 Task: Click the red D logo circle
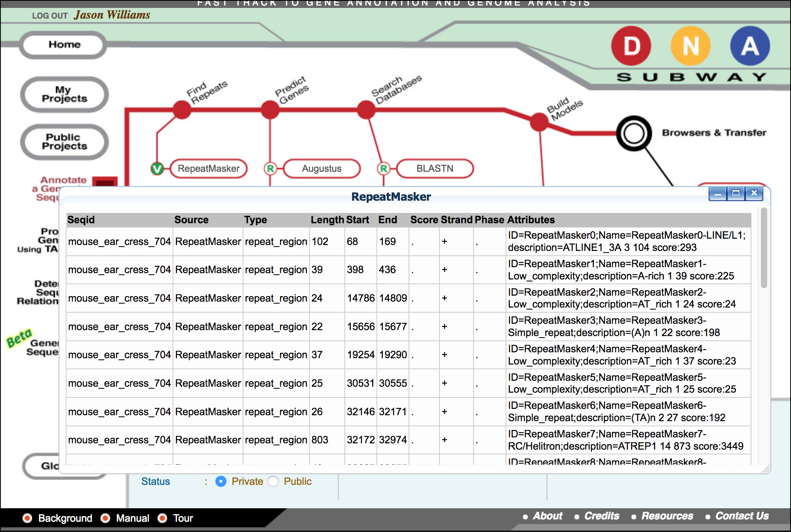click(x=631, y=46)
